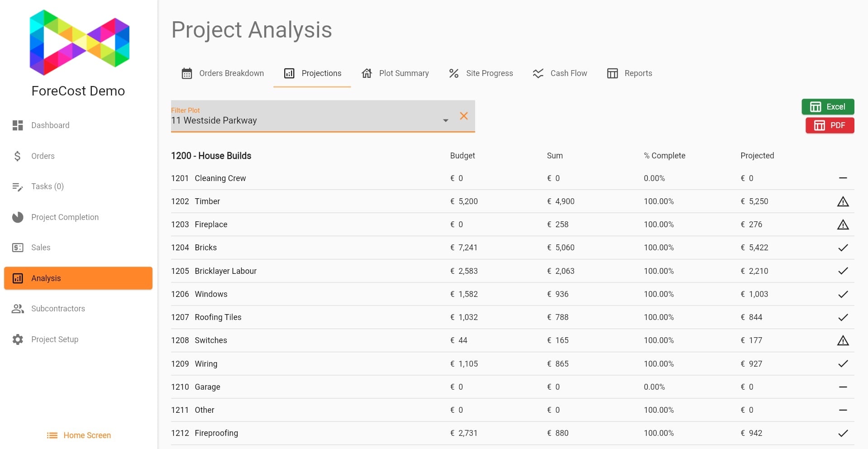
Task: Open the Cash Flow tab
Action: tap(560, 73)
